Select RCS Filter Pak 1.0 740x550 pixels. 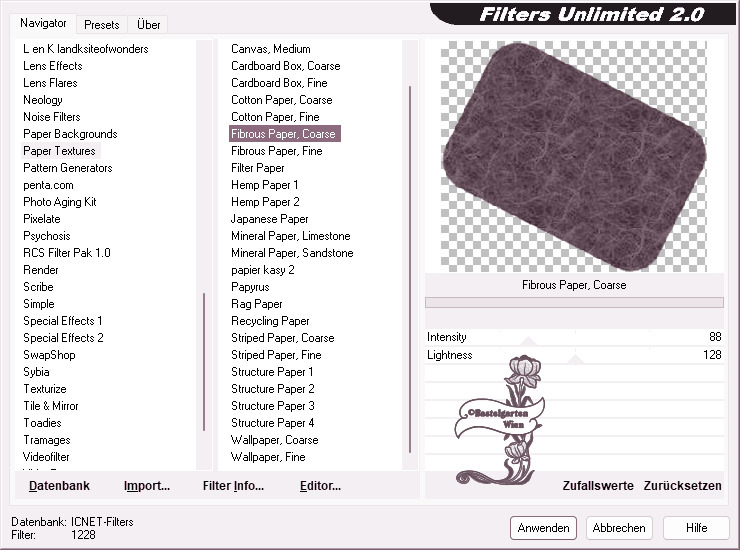(x=67, y=253)
